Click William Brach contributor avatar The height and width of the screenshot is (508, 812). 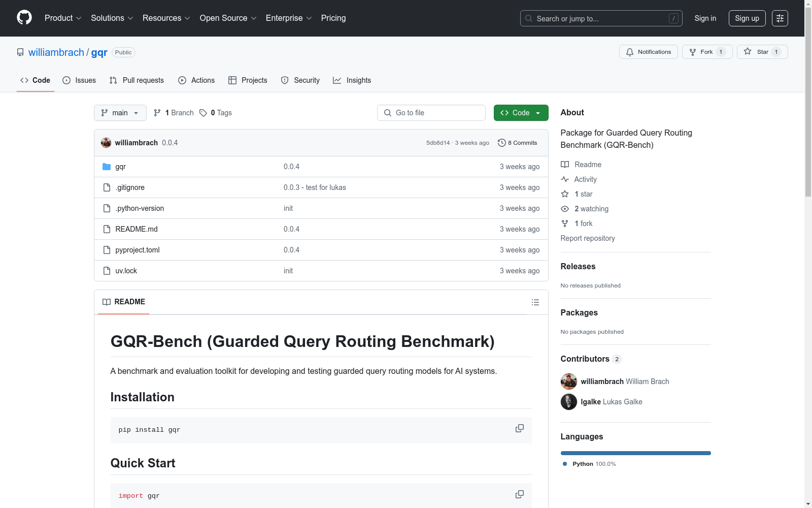pos(569,382)
